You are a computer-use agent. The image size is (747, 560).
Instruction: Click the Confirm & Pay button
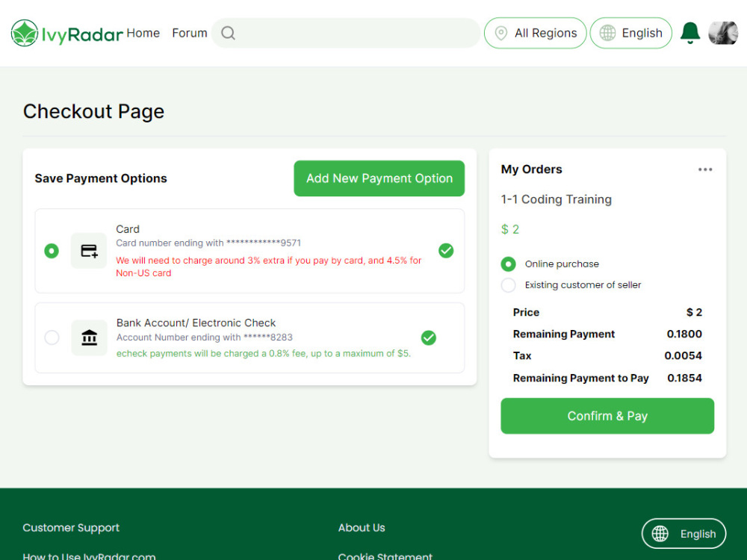(607, 416)
